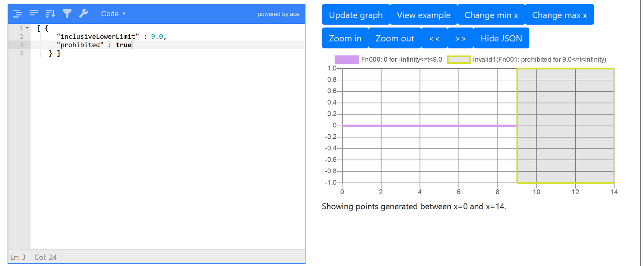644x266 pixels.
Task: Open the Code mode dropdown
Action: [113, 14]
